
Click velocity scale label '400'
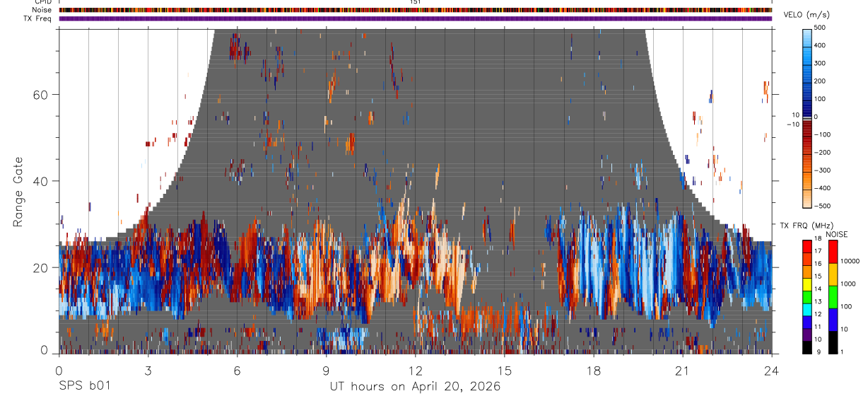(820, 45)
